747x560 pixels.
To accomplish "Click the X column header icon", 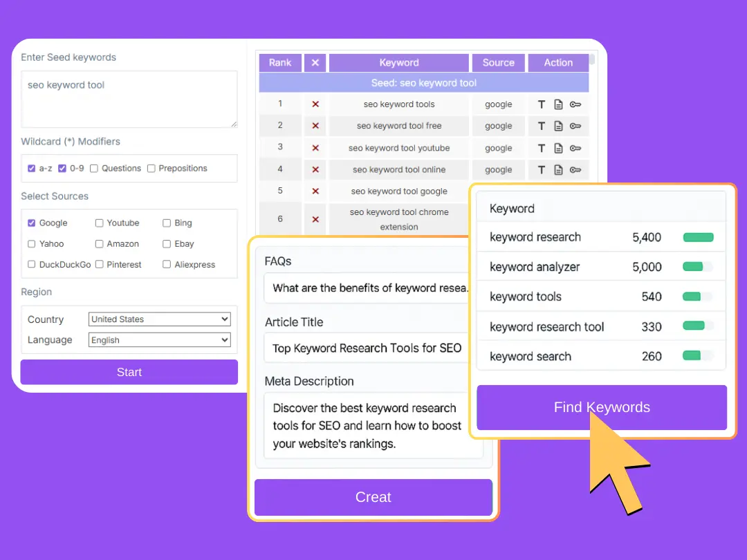I will coord(315,63).
